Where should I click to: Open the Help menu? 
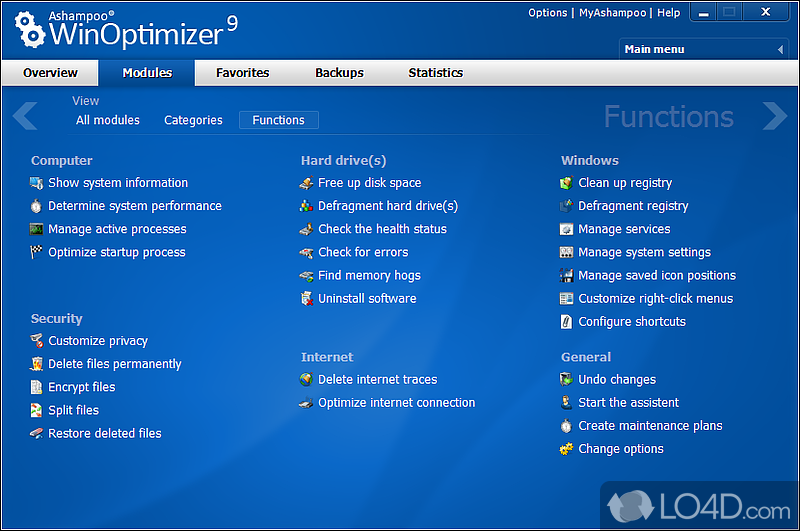(x=668, y=13)
